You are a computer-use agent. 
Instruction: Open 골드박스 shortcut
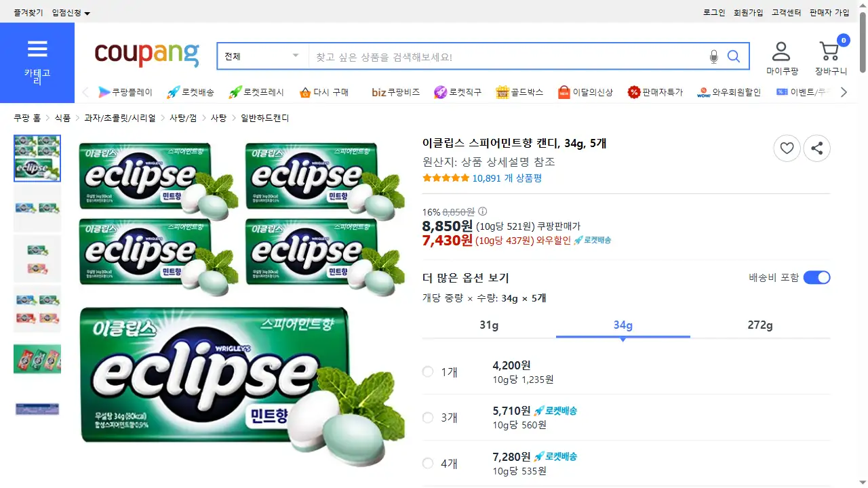(519, 92)
